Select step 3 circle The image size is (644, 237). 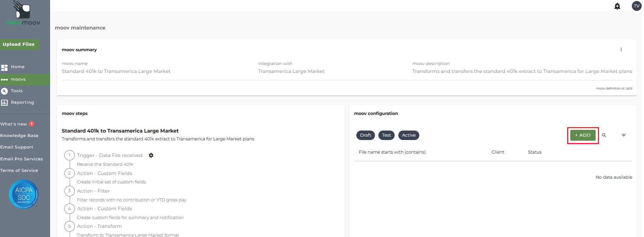click(x=69, y=191)
